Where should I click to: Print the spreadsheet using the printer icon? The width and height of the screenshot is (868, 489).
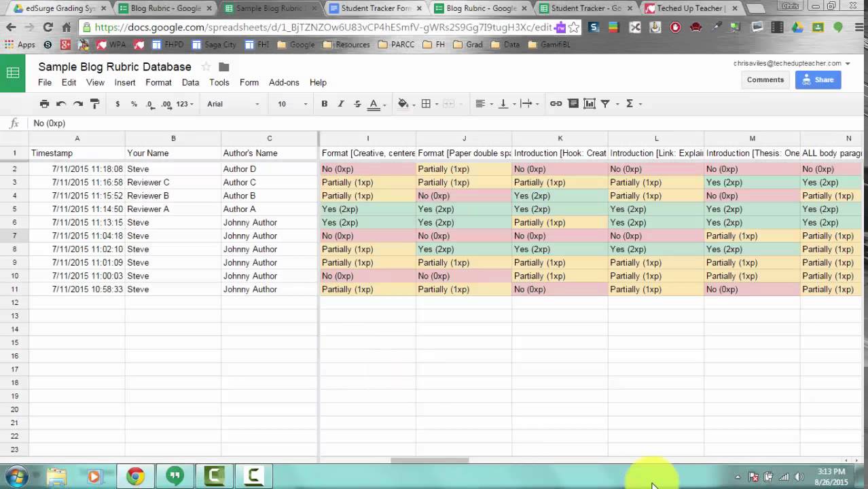coord(44,104)
